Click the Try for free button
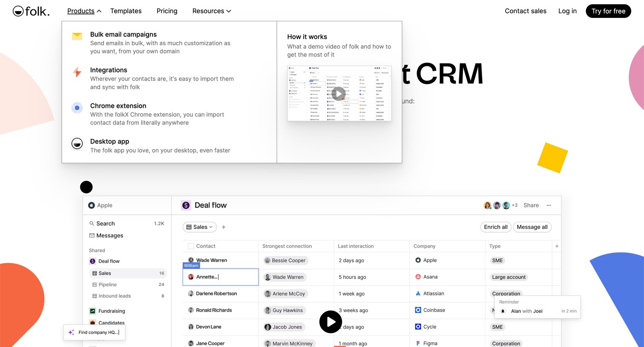The height and width of the screenshot is (347, 644). point(608,11)
